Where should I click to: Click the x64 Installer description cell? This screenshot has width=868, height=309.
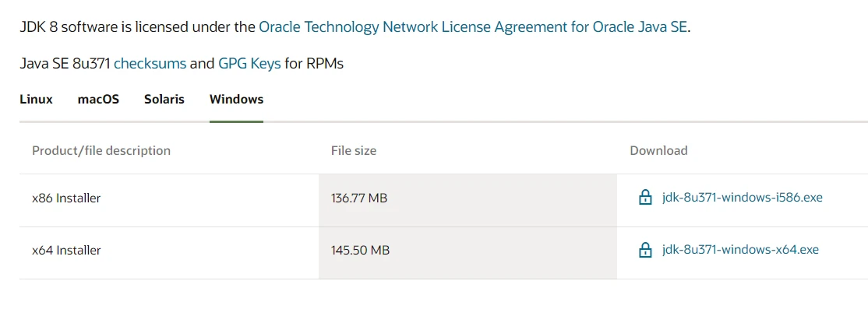point(169,251)
